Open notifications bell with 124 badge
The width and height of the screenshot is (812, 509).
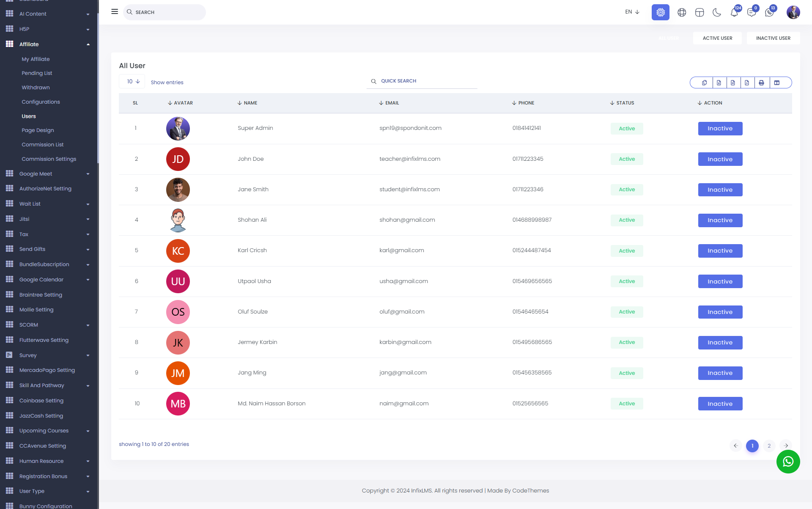click(x=735, y=12)
